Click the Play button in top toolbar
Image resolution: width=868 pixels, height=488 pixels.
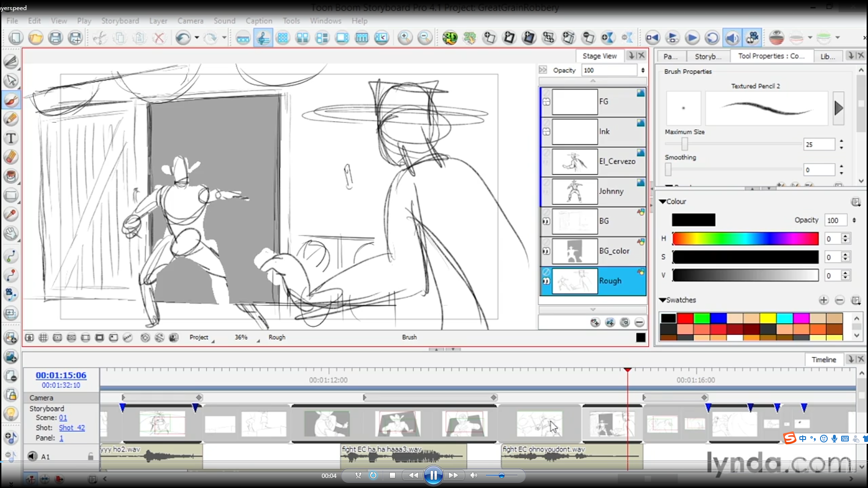(x=692, y=37)
